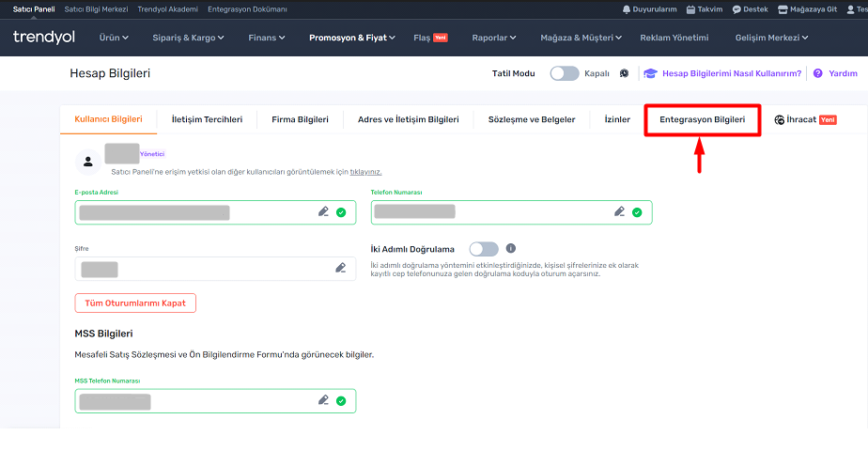Select Kullanıcı Bilgileri tab
This screenshot has height=466, width=868.
click(109, 119)
